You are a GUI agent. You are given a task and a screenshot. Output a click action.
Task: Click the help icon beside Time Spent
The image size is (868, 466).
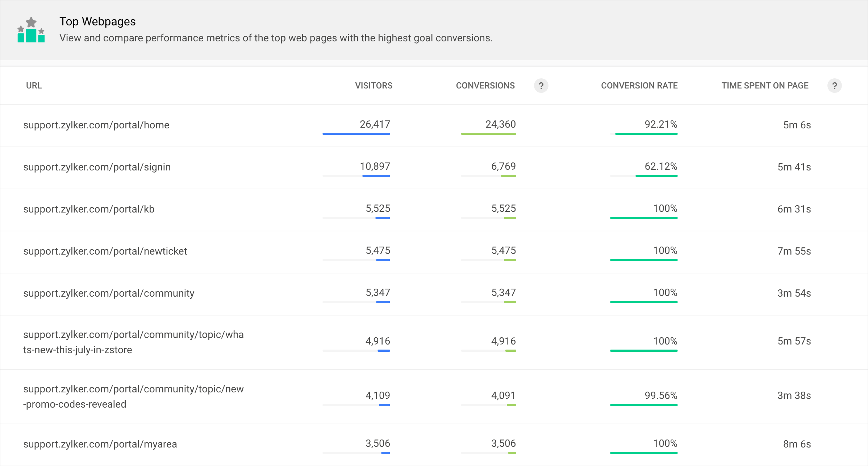(834, 86)
